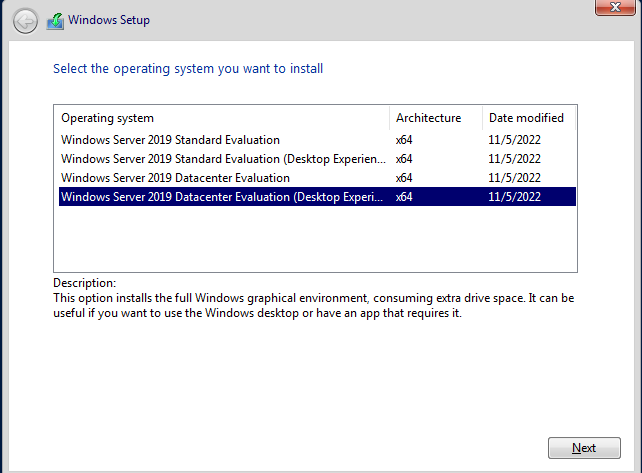
Task: Close the Windows Setup window
Action: (x=615, y=7)
